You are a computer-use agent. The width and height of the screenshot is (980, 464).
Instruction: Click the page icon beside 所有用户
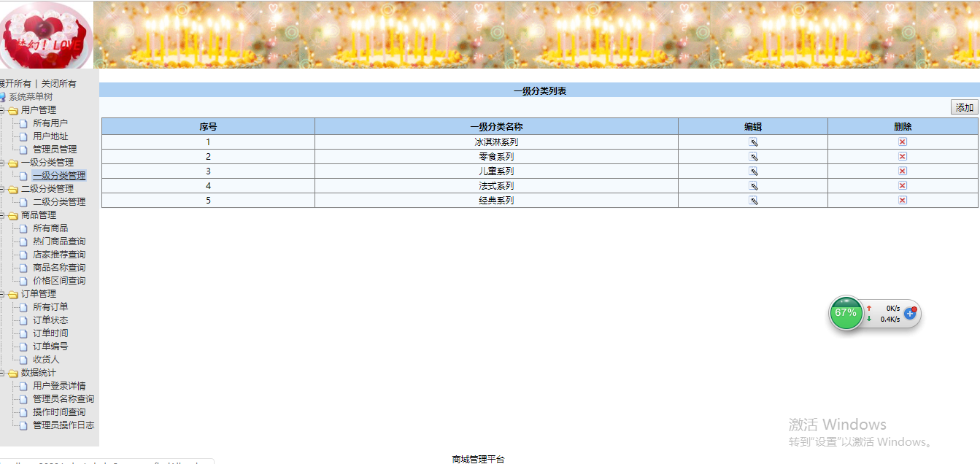[24, 123]
